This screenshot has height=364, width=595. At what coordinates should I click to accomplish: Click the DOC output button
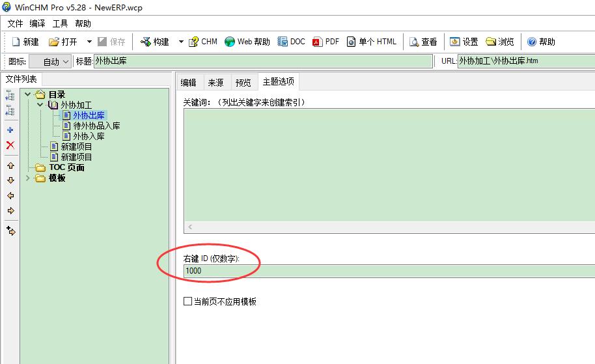point(291,42)
